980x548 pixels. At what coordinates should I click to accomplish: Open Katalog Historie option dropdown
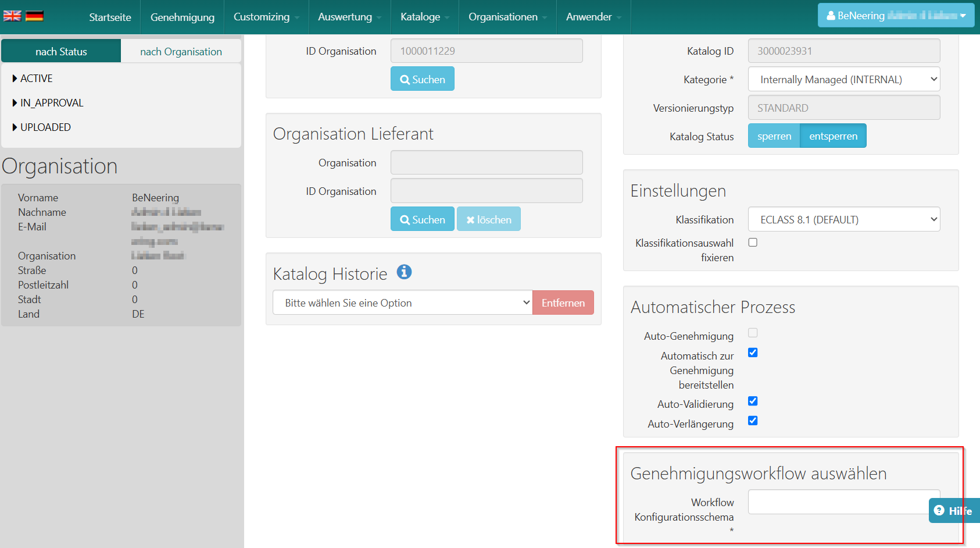coord(402,303)
